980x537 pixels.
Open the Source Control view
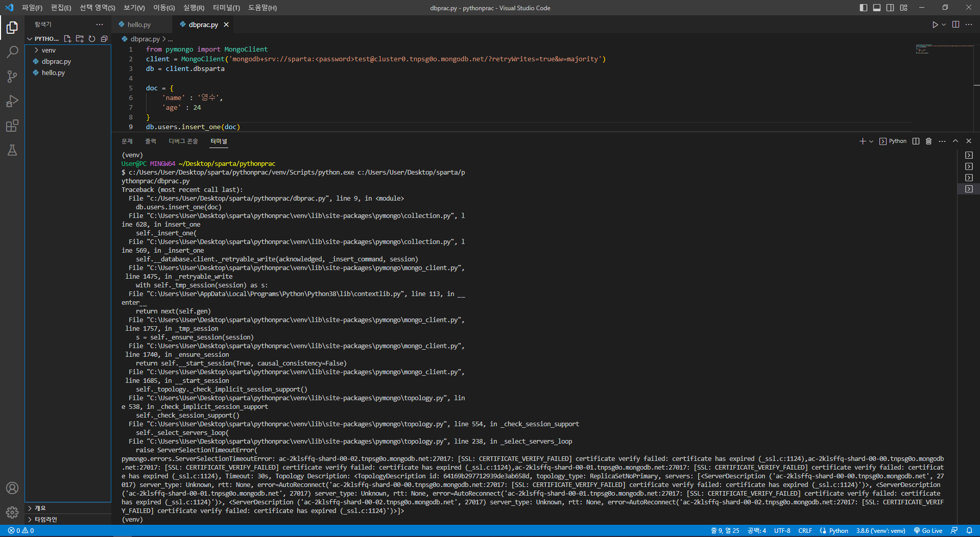12,77
